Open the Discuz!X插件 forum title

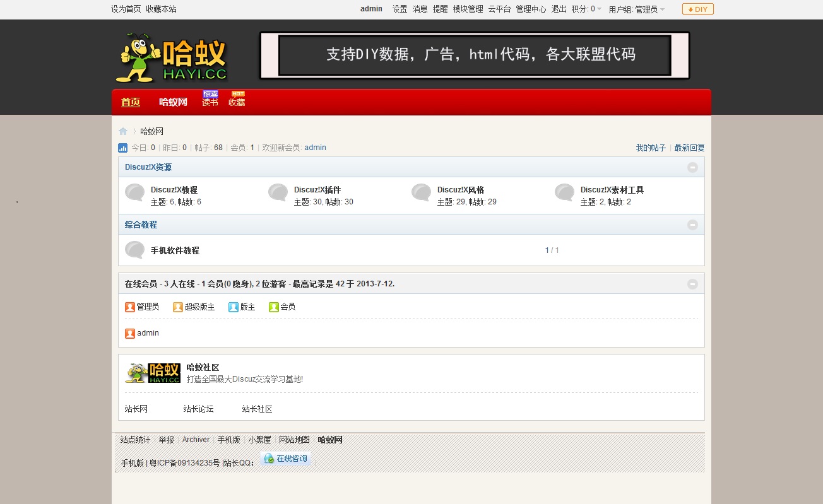[317, 190]
